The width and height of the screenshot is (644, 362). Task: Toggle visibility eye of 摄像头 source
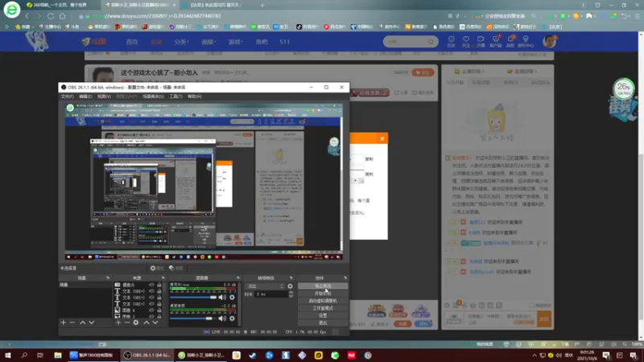point(151,285)
